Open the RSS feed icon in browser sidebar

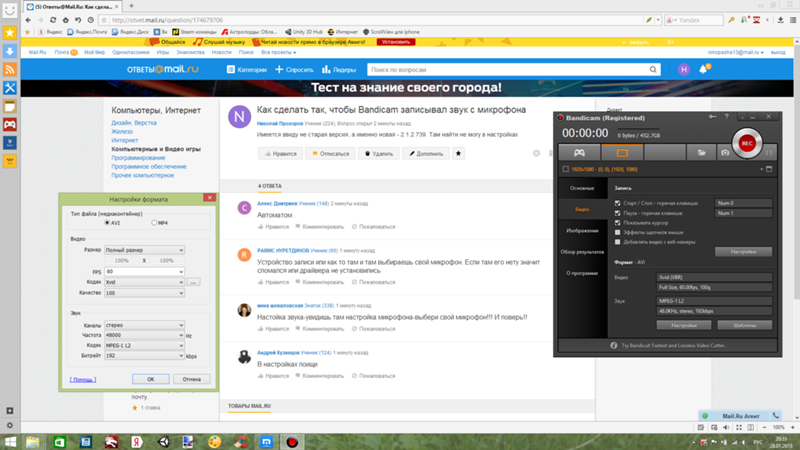coord(10,69)
